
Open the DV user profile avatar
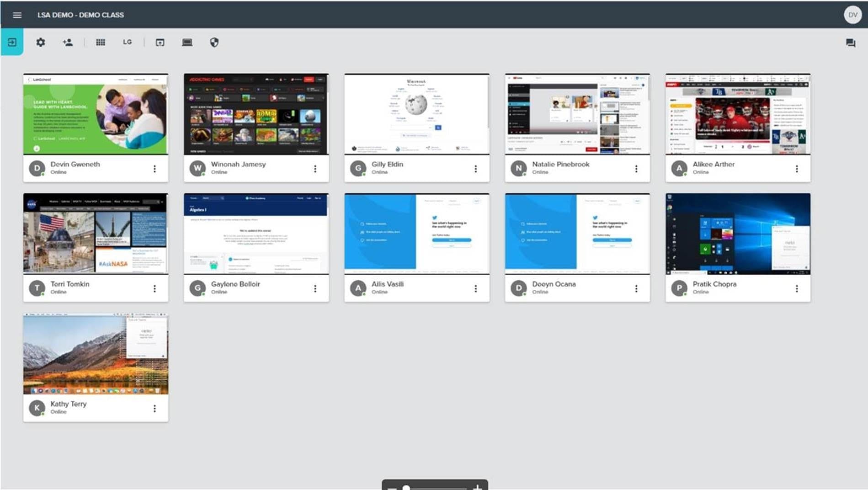click(x=852, y=15)
